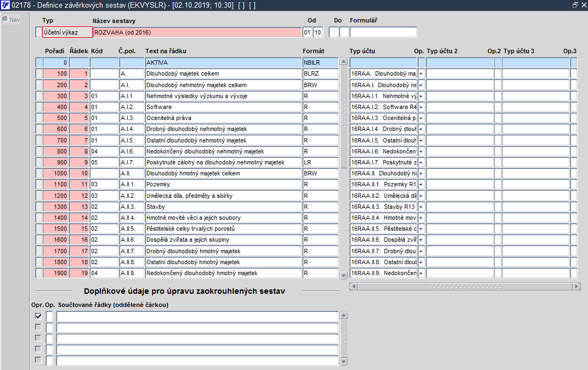Check the second Opr. checkbox
Screen dimensions: 588x370
(38, 327)
